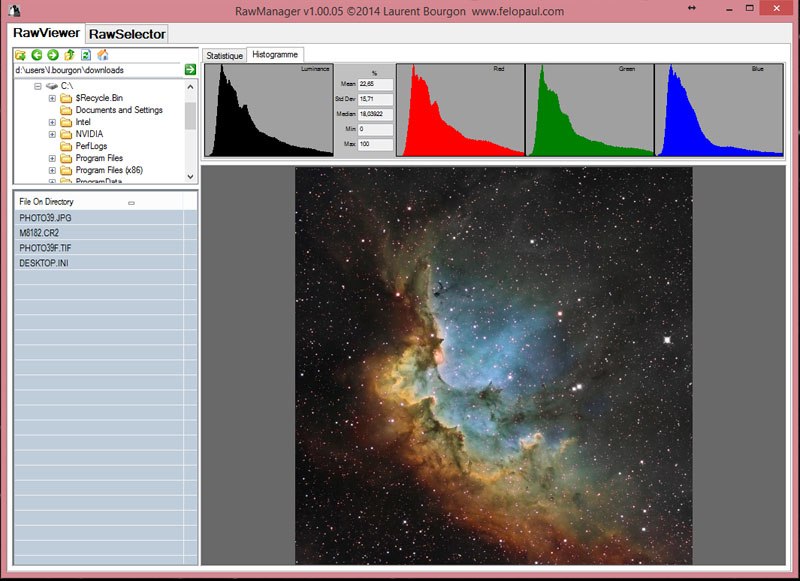Image resolution: width=800 pixels, height=581 pixels.
Task: Open the Statistique tab
Action: coord(224,56)
